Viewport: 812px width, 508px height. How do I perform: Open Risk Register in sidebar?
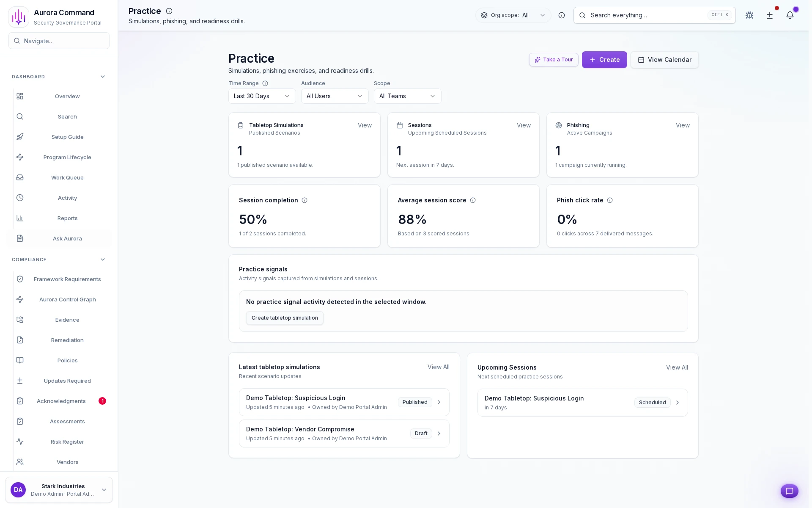pyautogui.click(x=67, y=442)
